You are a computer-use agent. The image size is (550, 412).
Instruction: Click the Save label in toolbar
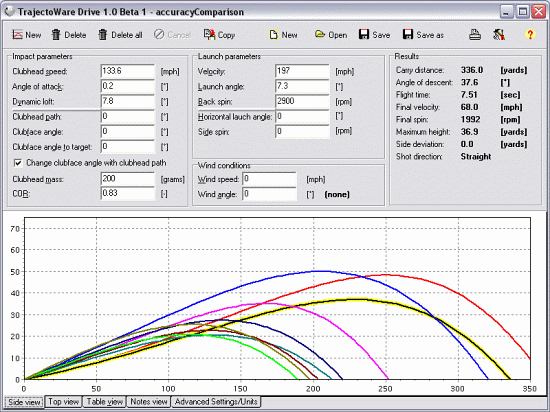[381, 35]
